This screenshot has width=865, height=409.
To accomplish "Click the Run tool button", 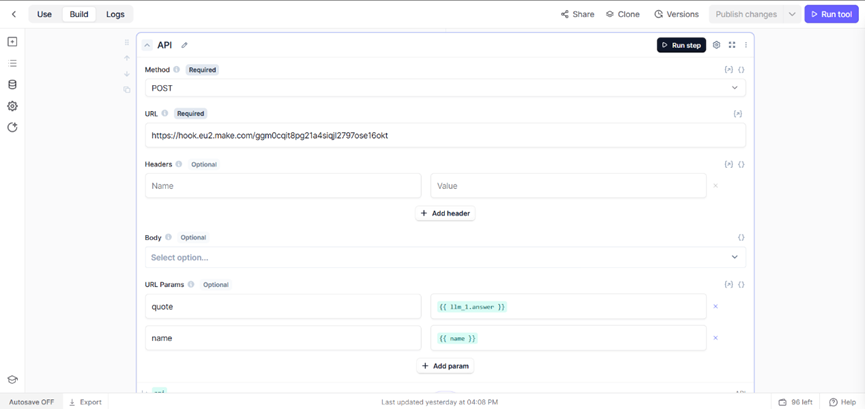I will (831, 14).
